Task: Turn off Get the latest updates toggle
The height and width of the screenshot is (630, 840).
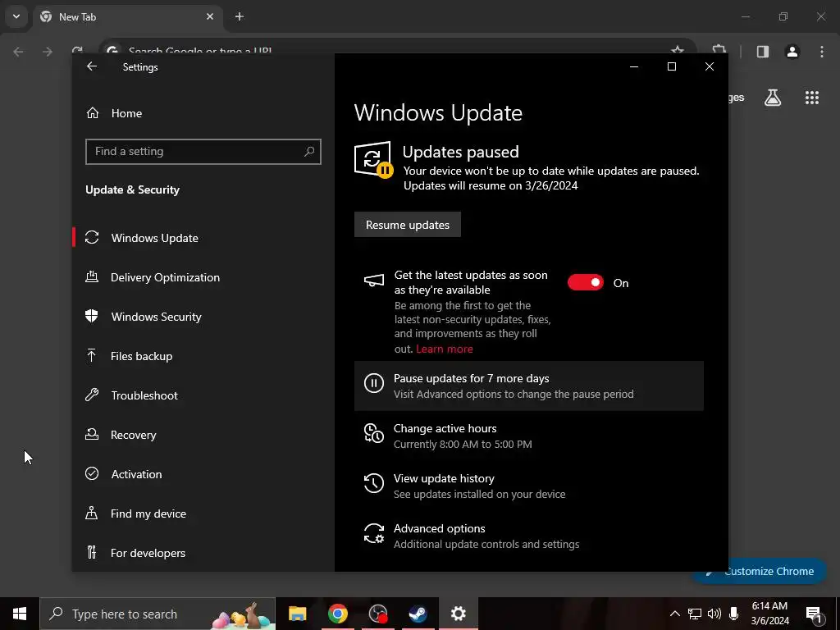Action: point(586,282)
